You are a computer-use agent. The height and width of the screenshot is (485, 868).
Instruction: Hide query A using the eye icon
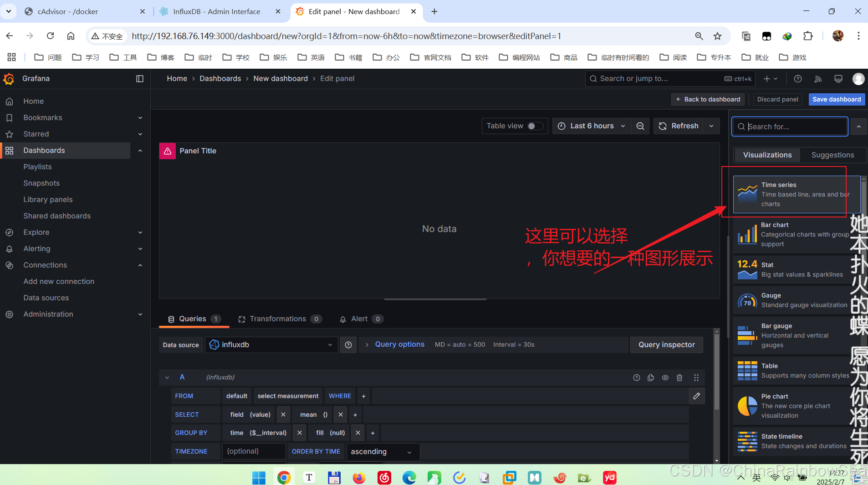(665, 378)
